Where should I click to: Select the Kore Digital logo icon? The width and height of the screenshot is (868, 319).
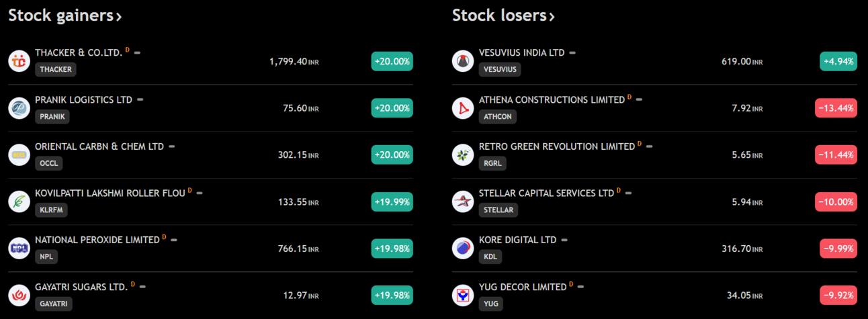click(x=463, y=248)
